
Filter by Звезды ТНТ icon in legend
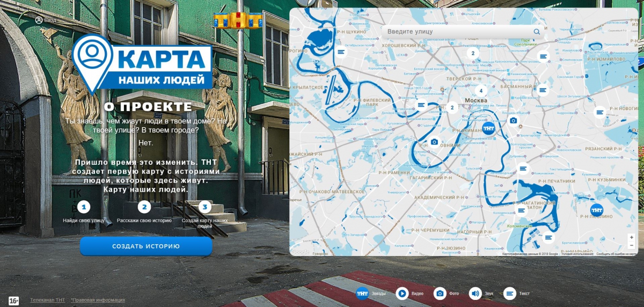(x=362, y=294)
